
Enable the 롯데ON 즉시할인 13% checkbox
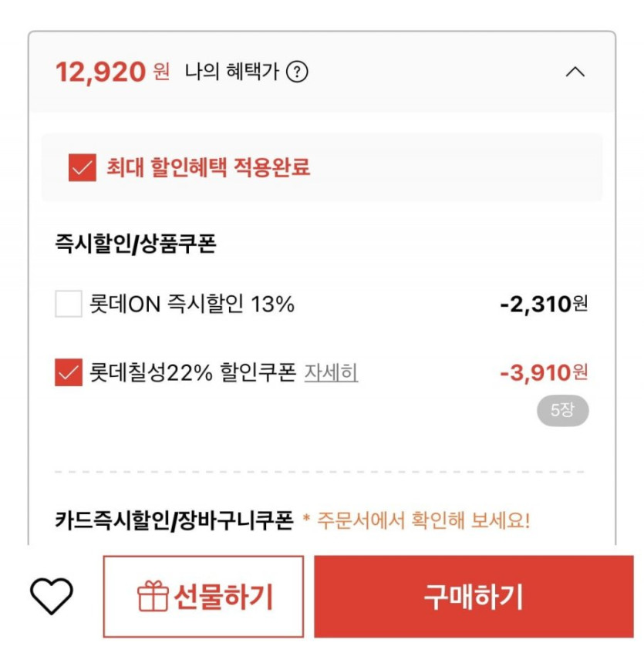click(69, 304)
